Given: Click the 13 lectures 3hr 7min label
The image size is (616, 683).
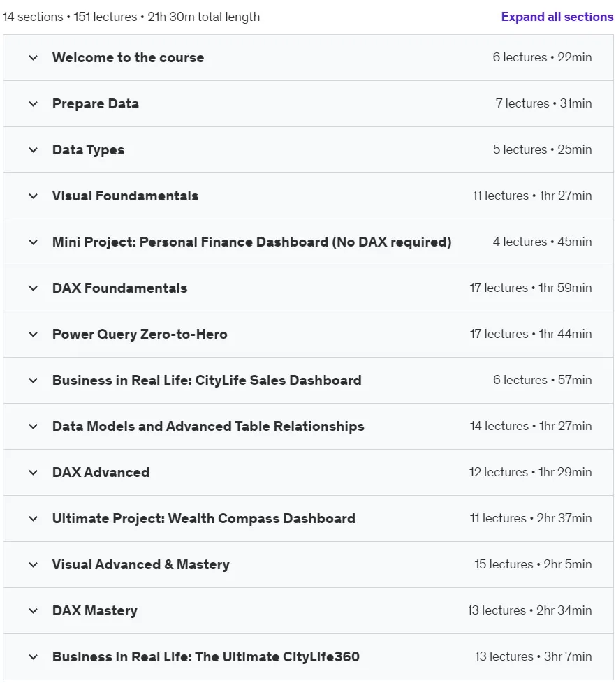Looking at the screenshot, I should 533,656.
